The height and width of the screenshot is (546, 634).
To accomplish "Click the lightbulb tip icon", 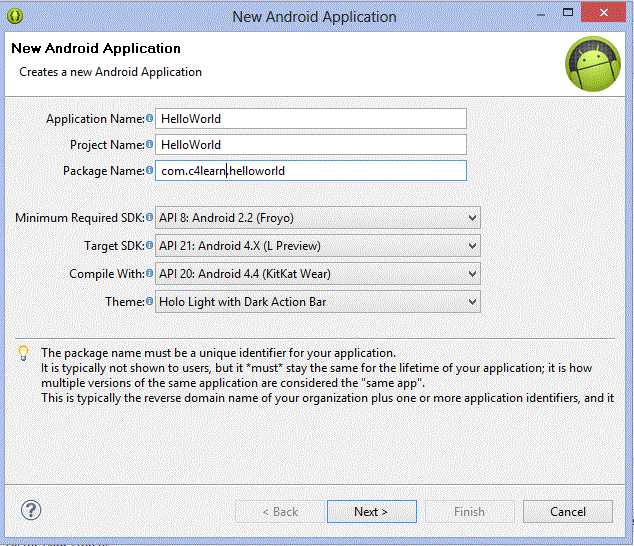I will coord(23,353).
